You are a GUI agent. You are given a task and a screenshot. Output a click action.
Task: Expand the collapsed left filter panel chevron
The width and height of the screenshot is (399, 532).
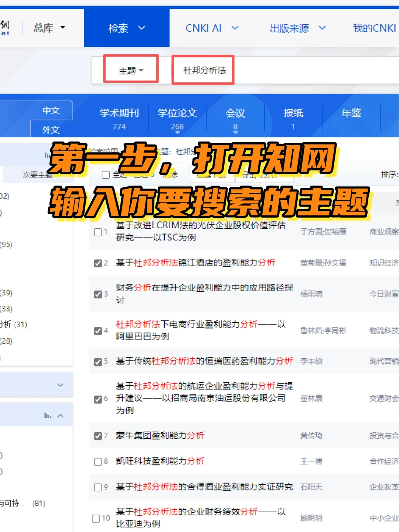60,385
